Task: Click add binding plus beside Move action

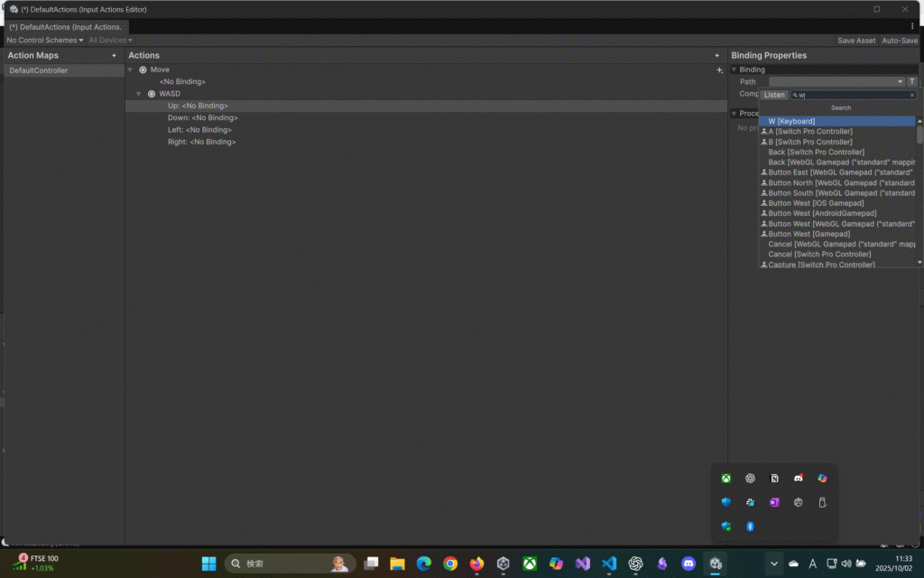Action: [719, 70]
